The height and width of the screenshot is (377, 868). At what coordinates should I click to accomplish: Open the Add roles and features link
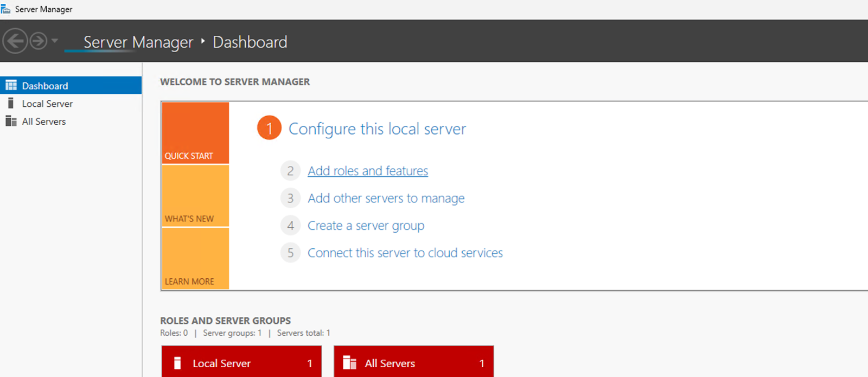367,171
